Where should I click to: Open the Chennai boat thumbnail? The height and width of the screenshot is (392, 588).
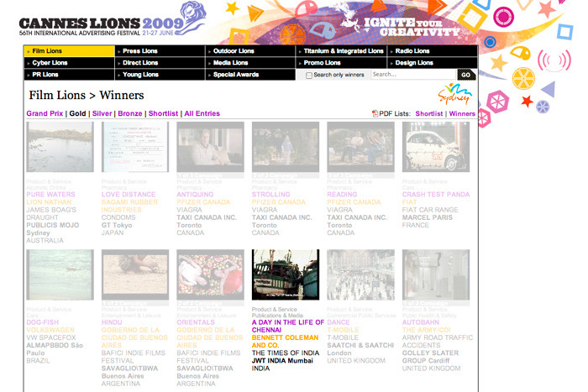286,274
